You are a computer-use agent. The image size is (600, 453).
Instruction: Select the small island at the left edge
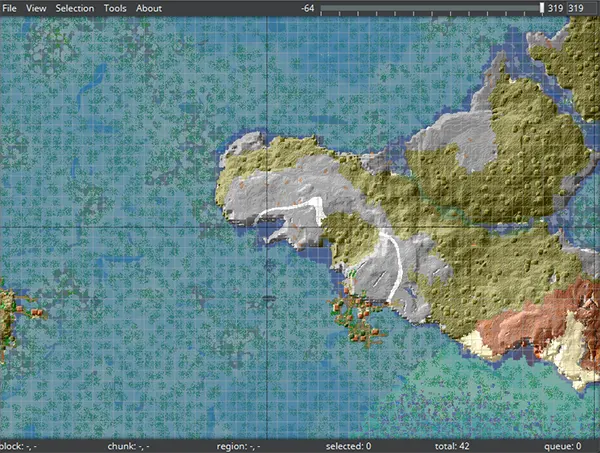pyautogui.click(x=8, y=315)
